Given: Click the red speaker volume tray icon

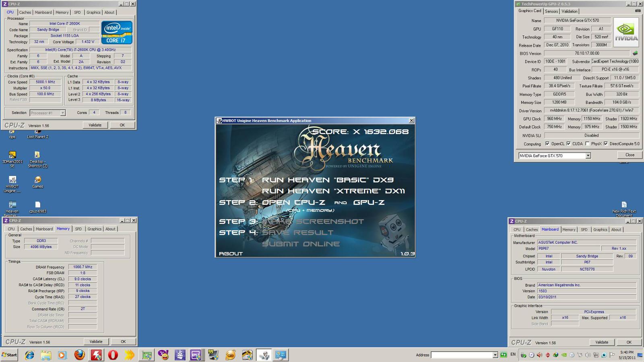Looking at the screenshot, I should tap(539, 355).
